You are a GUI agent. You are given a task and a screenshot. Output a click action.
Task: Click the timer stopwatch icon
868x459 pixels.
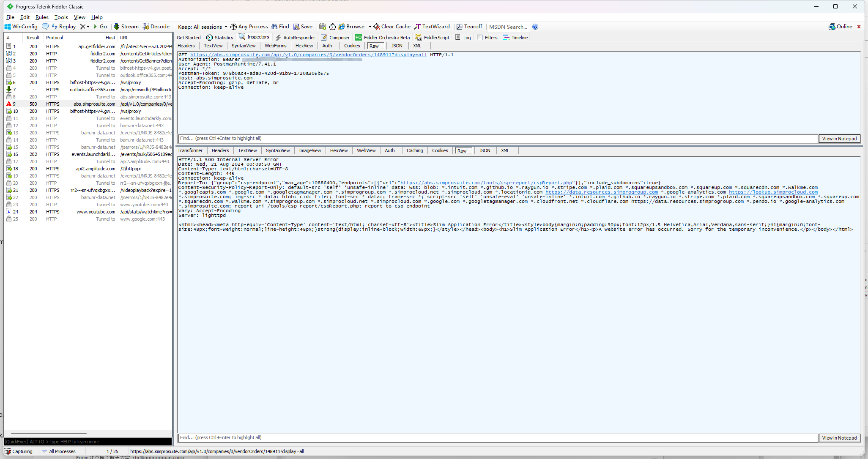[x=333, y=27]
